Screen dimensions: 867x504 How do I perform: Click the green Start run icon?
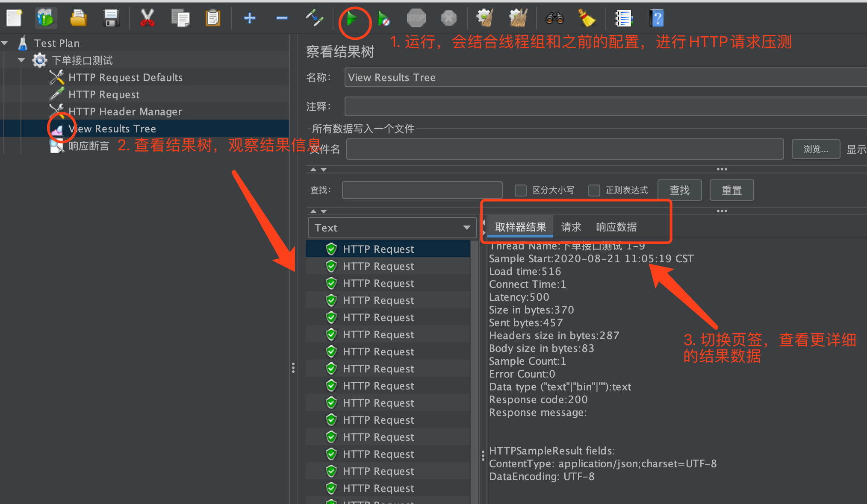(351, 19)
